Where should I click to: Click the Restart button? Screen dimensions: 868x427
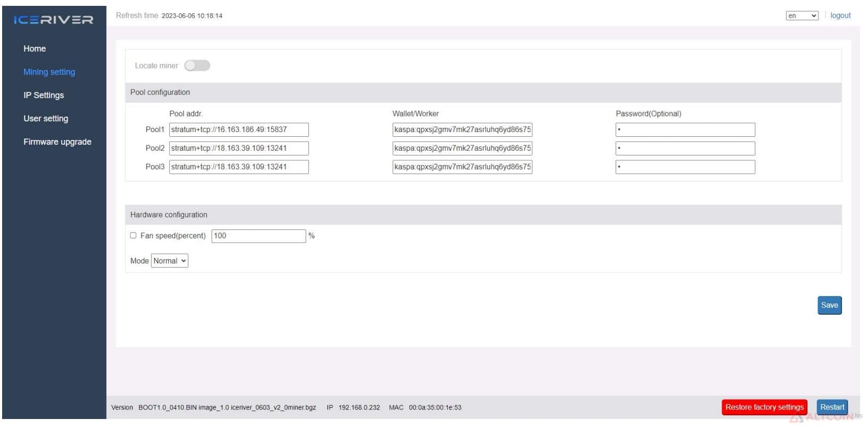coord(832,407)
